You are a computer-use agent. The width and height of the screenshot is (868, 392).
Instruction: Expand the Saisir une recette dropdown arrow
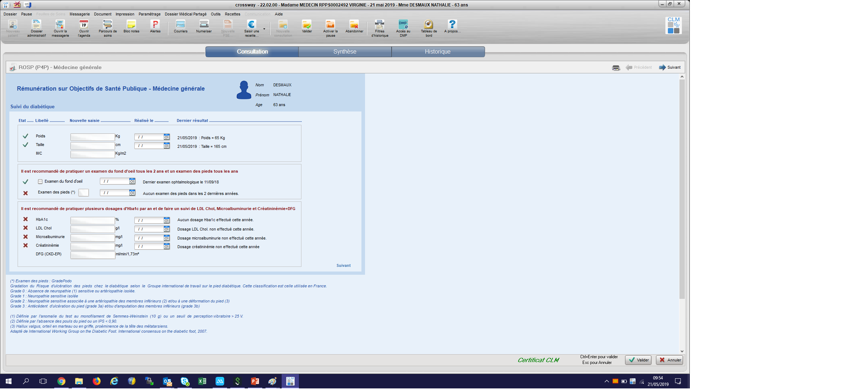(264, 29)
